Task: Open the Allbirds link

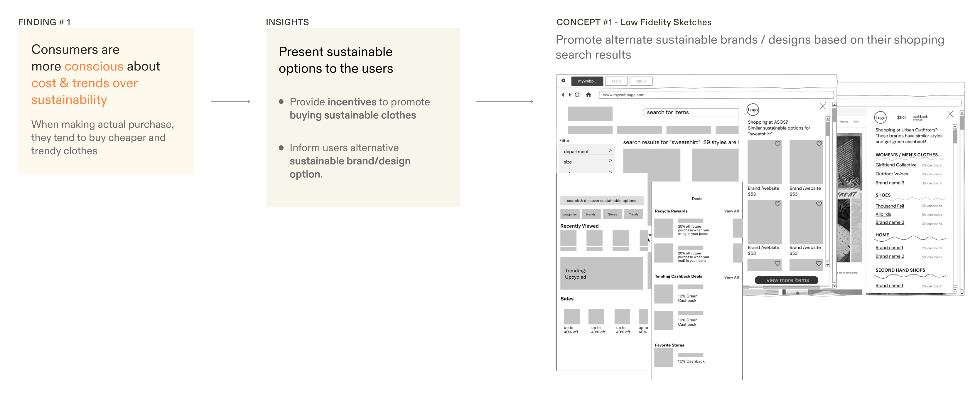Action: click(883, 214)
